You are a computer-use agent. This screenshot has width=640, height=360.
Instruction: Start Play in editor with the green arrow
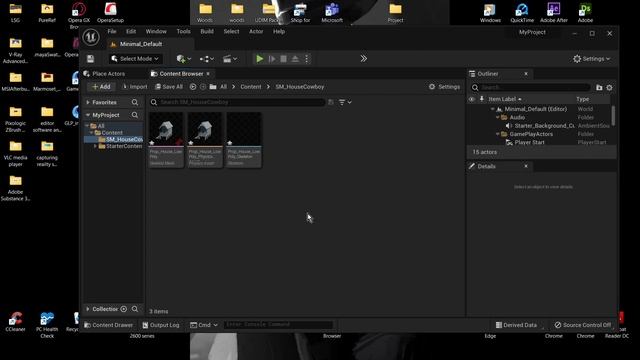260,59
